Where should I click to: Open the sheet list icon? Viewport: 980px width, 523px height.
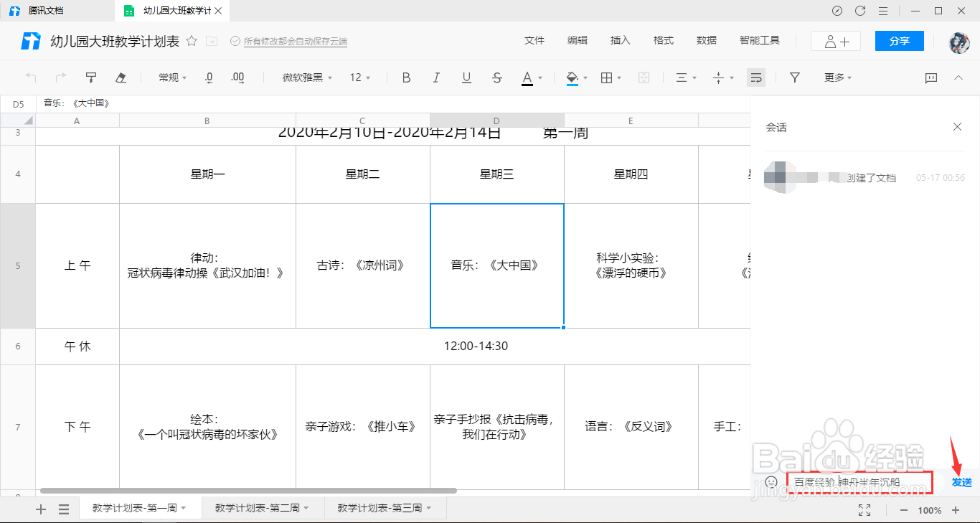tap(64, 509)
